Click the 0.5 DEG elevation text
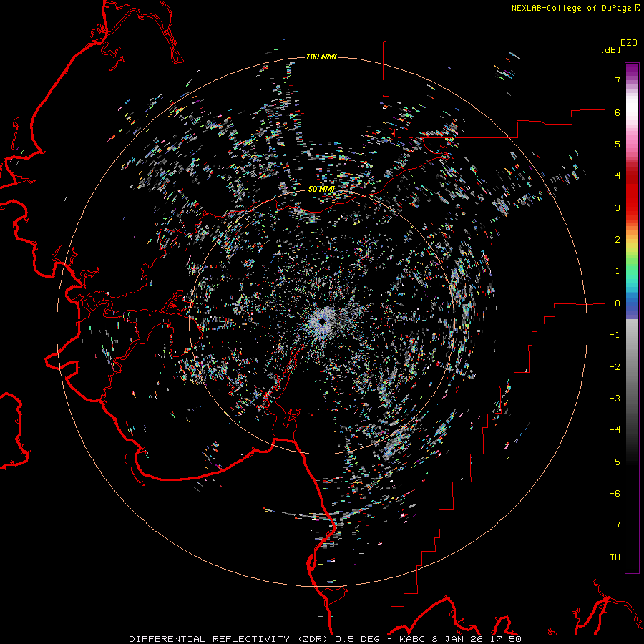This screenshot has height=644, width=644. tap(356, 639)
